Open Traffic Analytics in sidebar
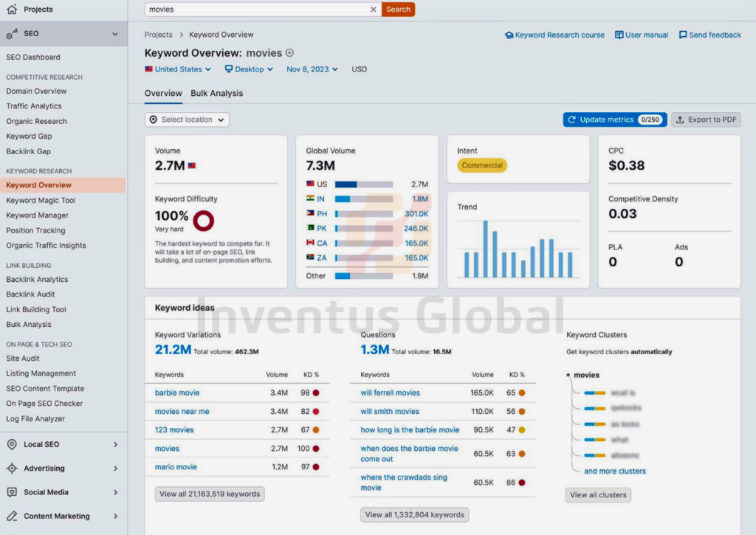This screenshot has width=756, height=535. tap(34, 106)
